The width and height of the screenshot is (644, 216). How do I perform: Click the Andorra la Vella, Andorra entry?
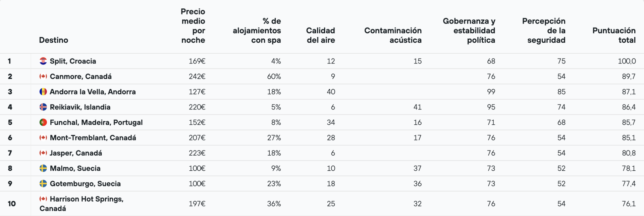93,92
